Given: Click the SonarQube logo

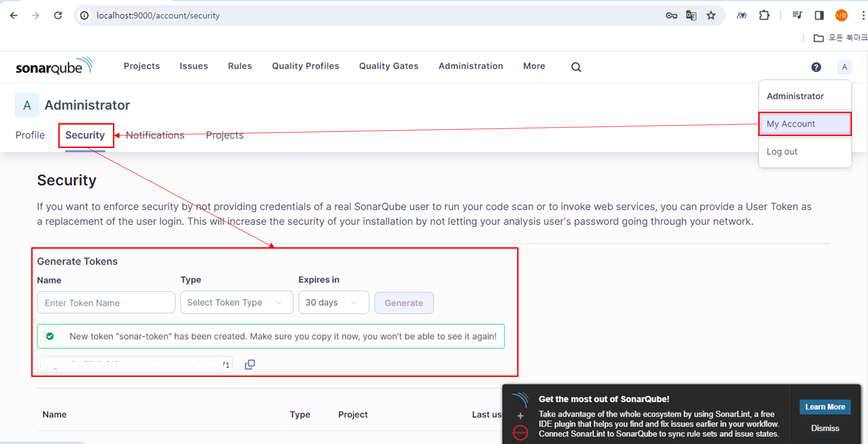Looking at the screenshot, I should (x=54, y=67).
